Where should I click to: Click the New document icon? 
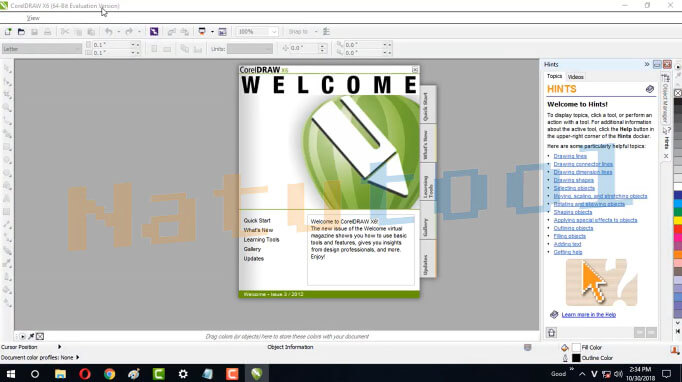point(8,32)
